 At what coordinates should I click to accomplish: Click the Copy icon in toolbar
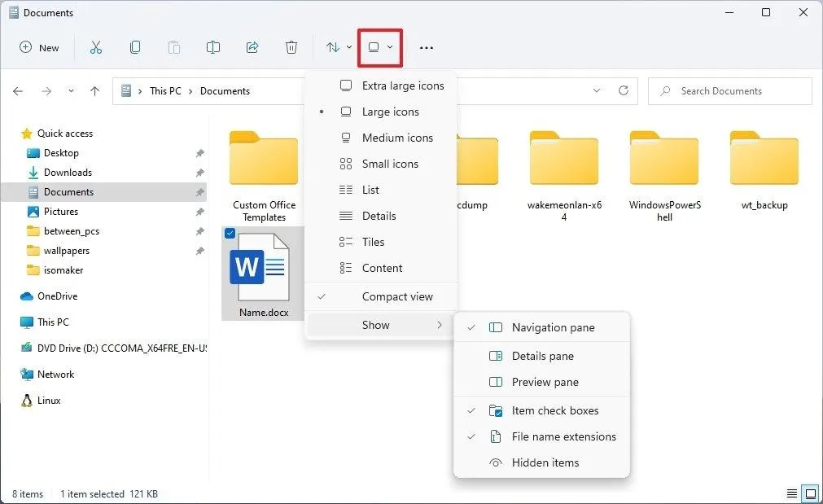135,48
